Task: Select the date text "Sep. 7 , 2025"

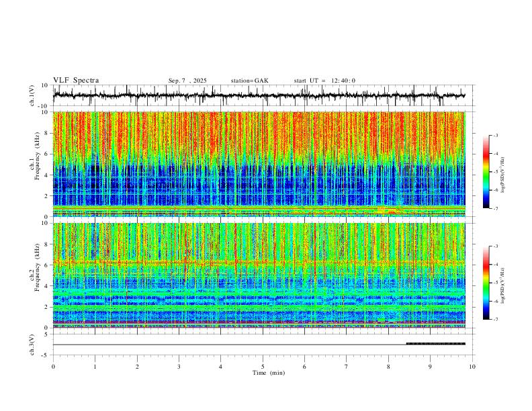Action: pyautogui.click(x=187, y=81)
